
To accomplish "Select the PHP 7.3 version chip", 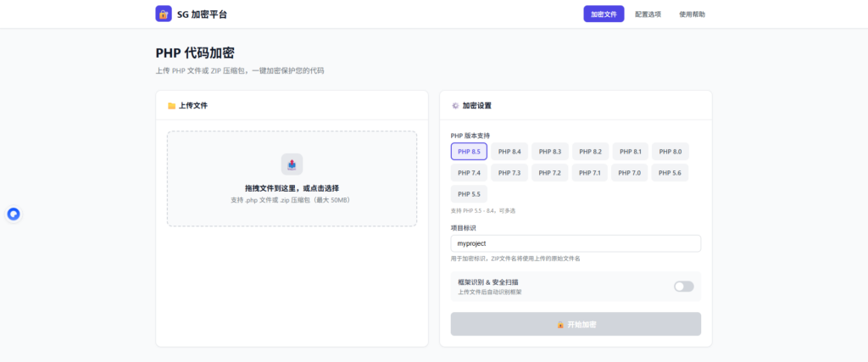I will 509,173.
